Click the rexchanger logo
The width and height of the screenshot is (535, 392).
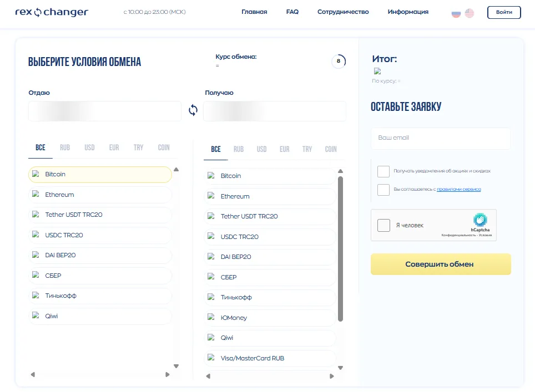tap(52, 12)
